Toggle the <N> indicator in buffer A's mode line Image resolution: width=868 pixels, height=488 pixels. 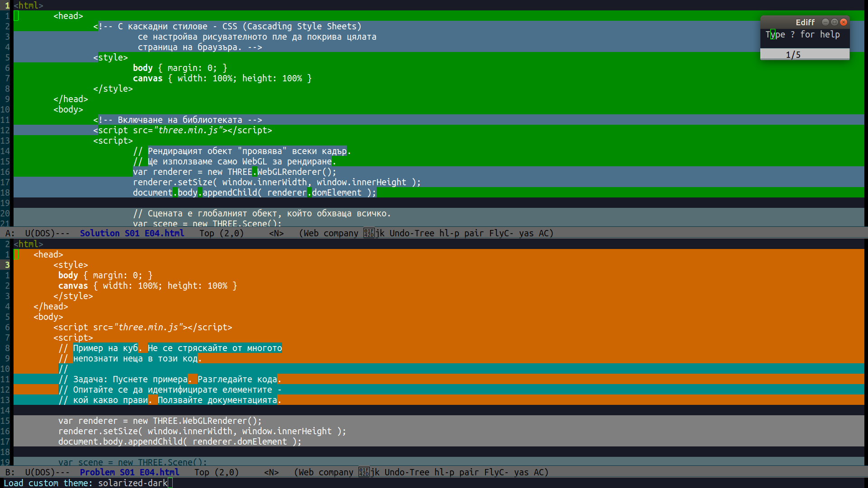[x=276, y=233]
